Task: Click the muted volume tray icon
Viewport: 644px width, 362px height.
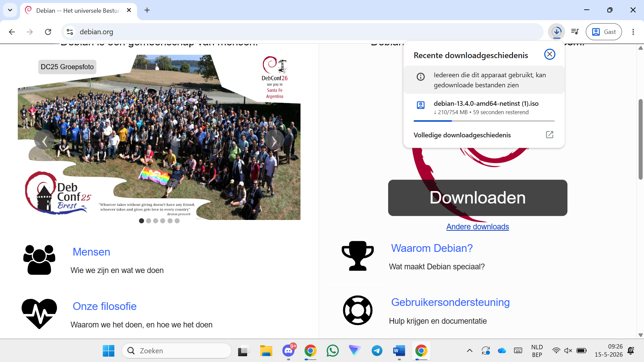Action: 568,351
